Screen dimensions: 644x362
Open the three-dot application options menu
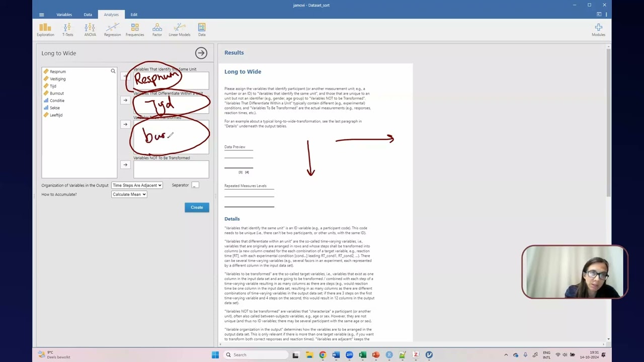tap(607, 14)
